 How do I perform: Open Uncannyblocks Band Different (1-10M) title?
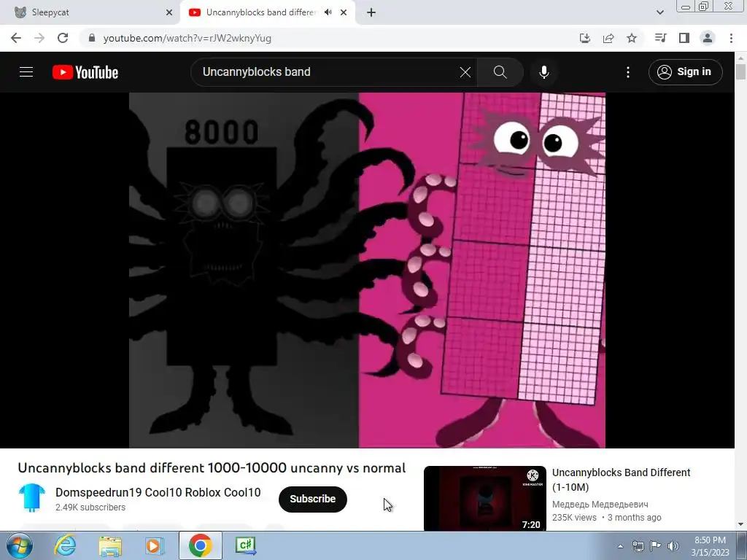621,480
